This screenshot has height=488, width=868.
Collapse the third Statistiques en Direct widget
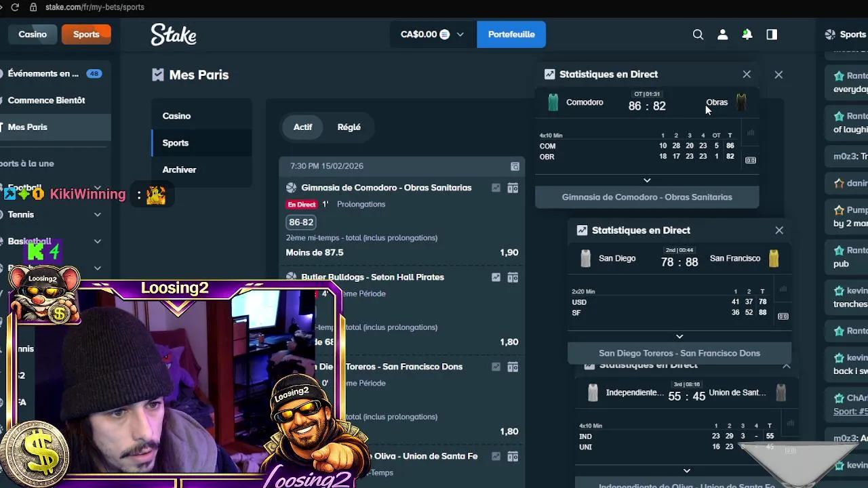coord(787,366)
